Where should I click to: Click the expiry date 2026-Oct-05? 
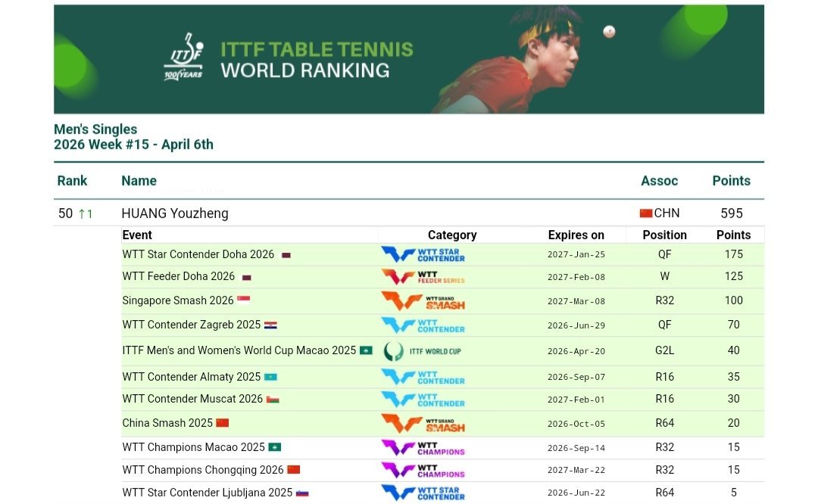[x=576, y=424]
